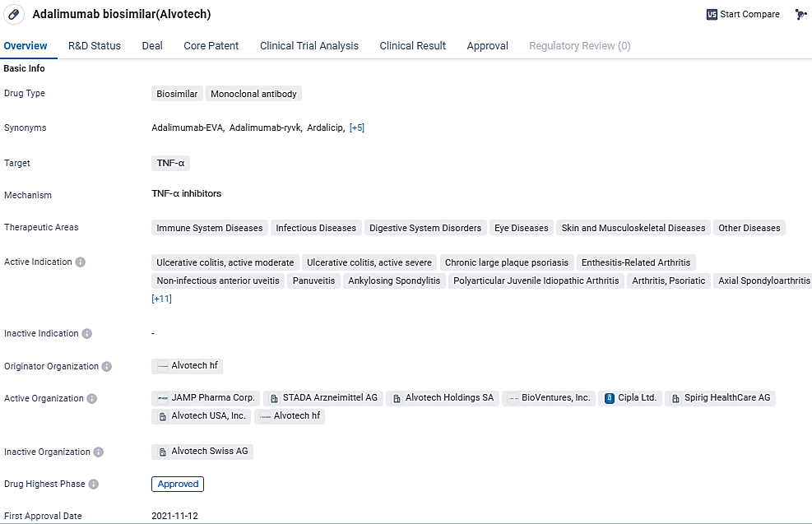The height and width of the screenshot is (524, 812).
Task: Click the graph network icon at top right
Action: point(800,15)
